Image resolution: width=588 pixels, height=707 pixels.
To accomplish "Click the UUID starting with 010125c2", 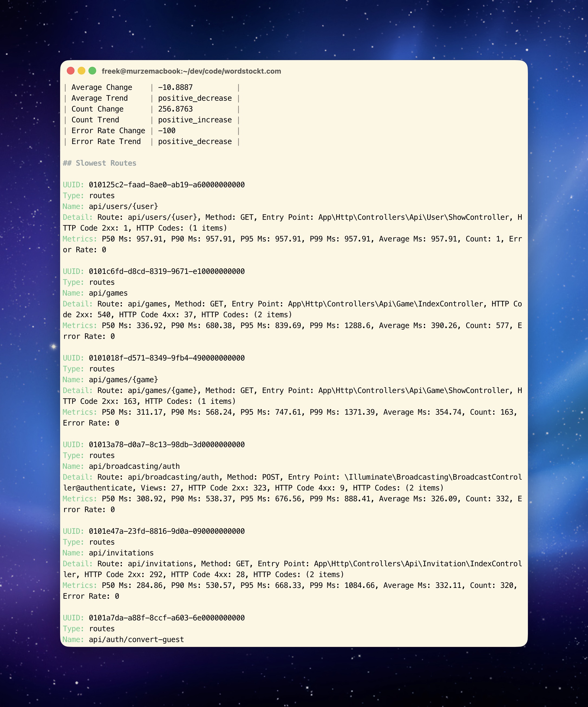I will click(x=166, y=185).
